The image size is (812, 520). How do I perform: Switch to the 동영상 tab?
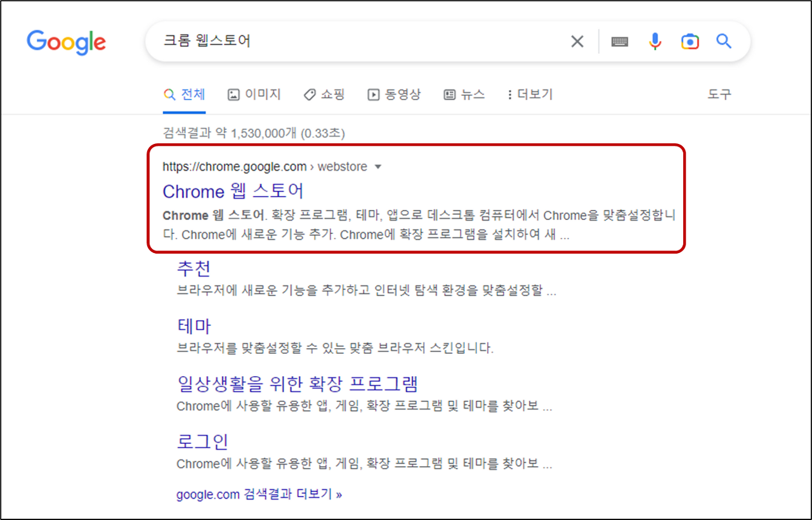(x=394, y=94)
